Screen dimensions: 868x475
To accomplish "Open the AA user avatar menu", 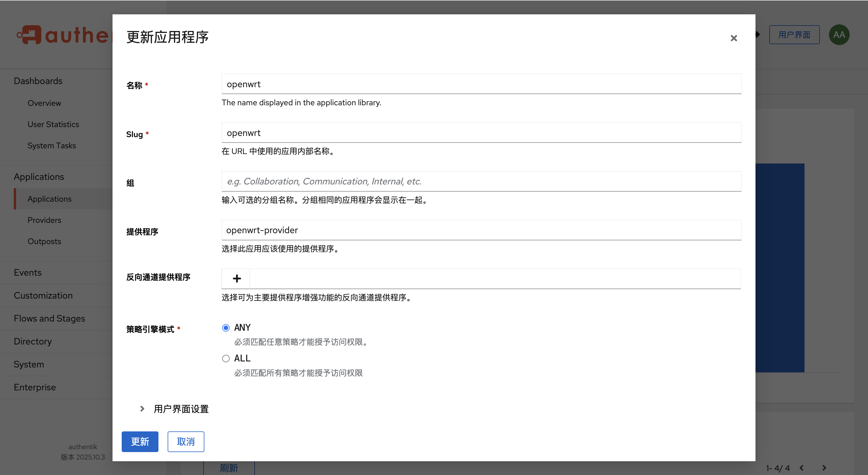I will (839, 35).
